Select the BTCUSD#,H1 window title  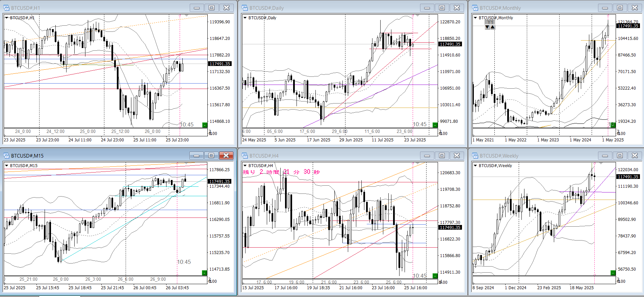point(25,8)
